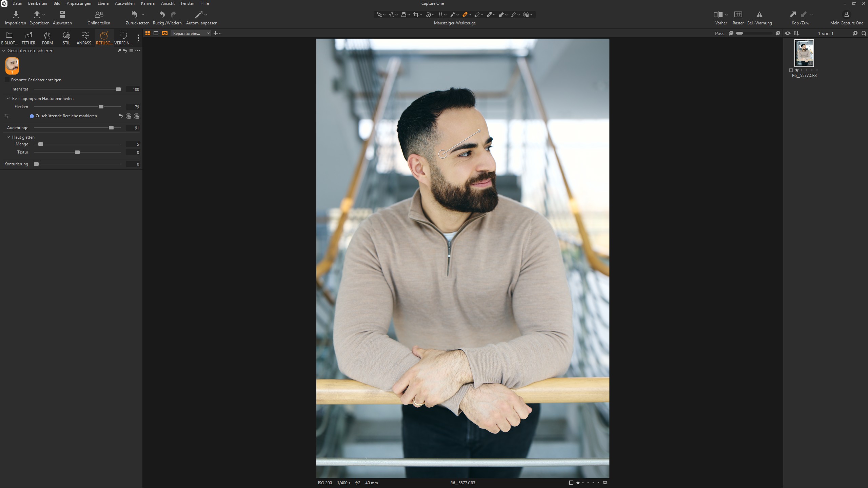This screenshot has width=868, height=488.
Task: Enable Erkannte Gesichter anzeigen checkbox
Action: 7,80
